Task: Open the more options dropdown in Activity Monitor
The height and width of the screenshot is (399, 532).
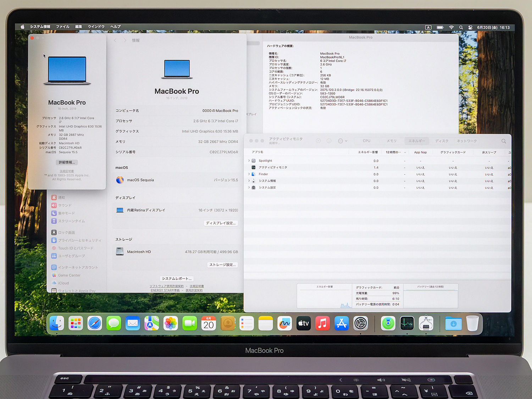Action: (x=343, y=141)
